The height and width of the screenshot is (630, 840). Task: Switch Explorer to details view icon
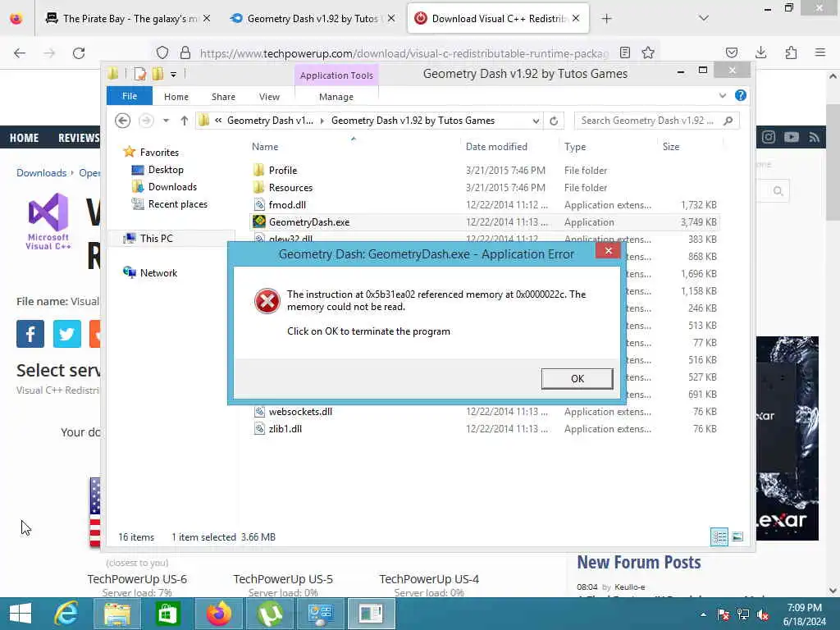719,536
